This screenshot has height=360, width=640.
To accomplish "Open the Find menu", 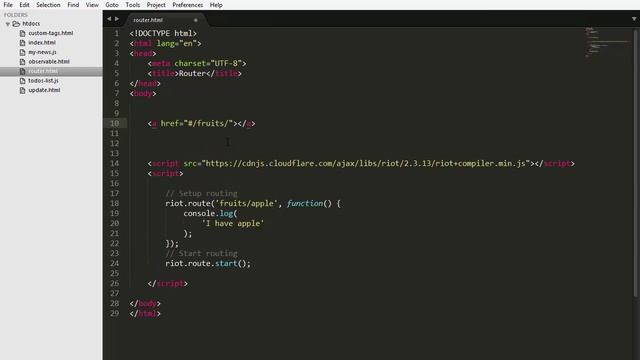I will (73, 5).
